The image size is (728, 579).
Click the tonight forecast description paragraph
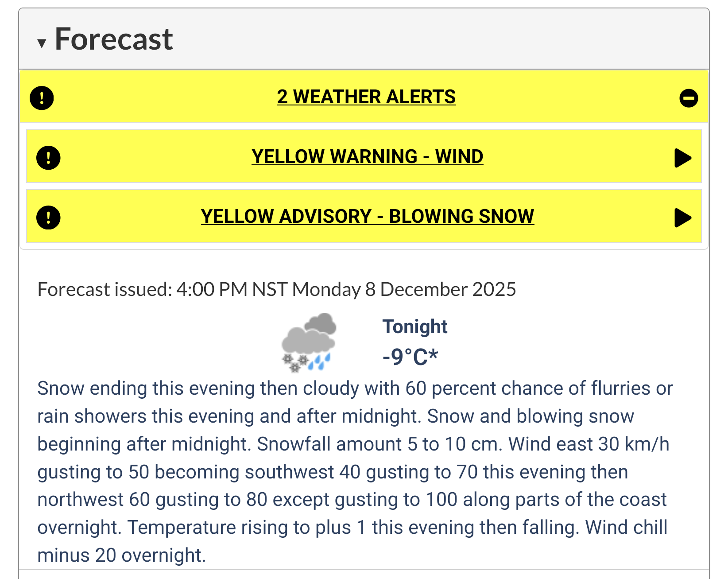[x=354, y=471]
